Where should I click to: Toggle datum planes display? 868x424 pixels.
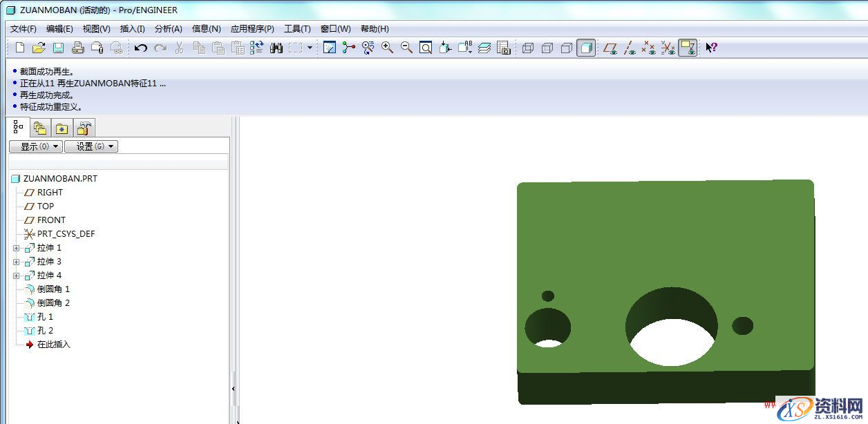tap(610, 48)
